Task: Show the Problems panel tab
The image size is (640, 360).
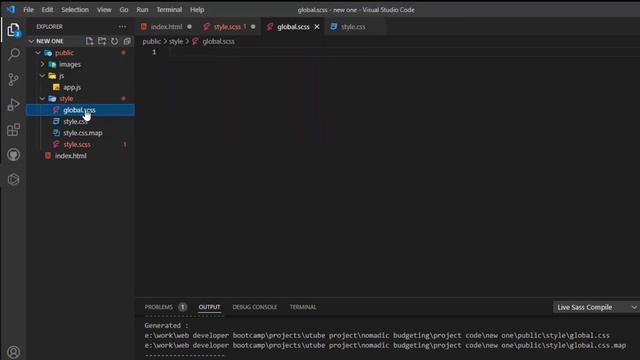Action: (158, 307)
